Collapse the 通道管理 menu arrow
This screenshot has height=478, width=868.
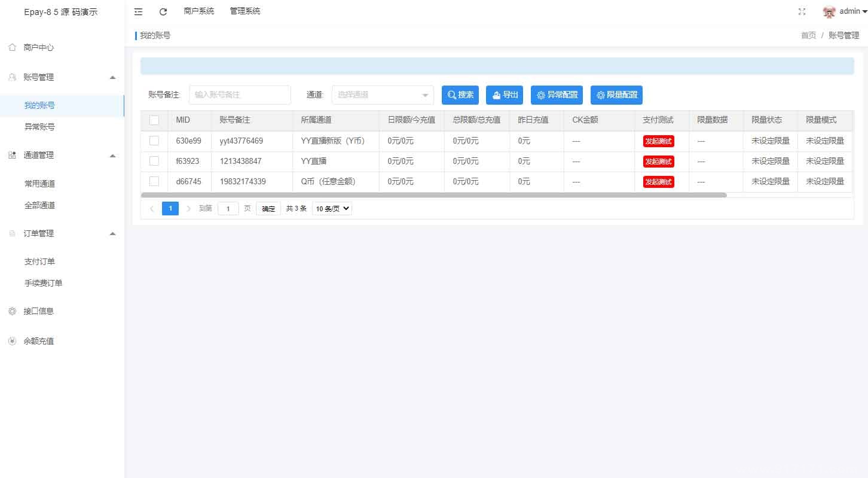(x=112, y=156)
